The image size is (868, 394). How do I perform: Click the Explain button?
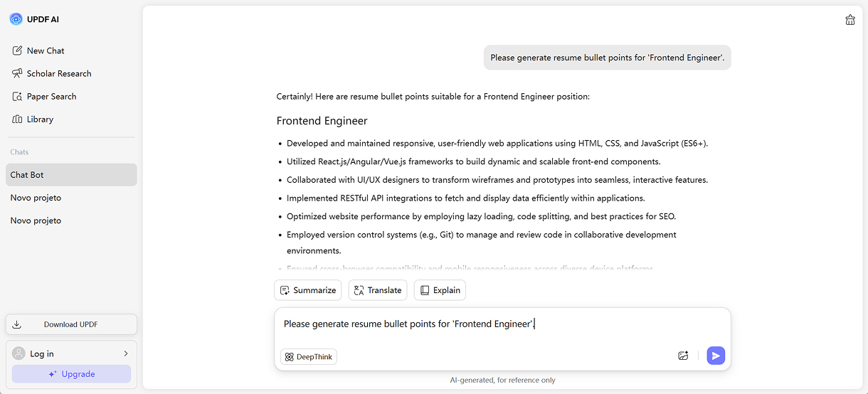point(440,290)
